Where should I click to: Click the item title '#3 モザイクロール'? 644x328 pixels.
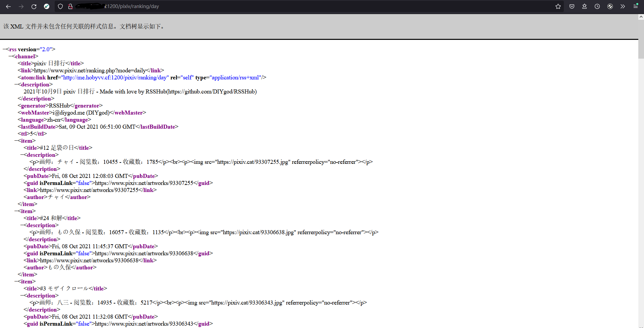point(64,288)
